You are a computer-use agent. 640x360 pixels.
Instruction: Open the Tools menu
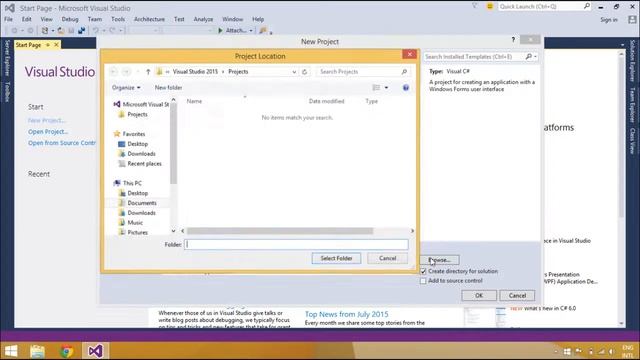[118, 19]
